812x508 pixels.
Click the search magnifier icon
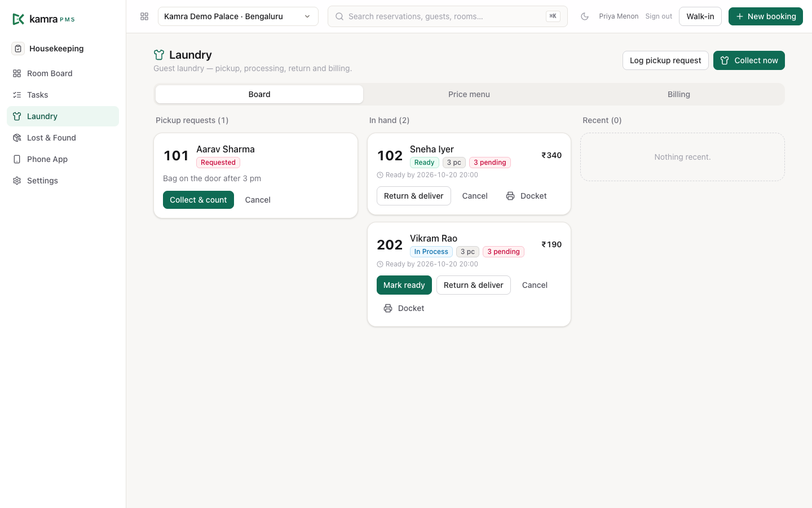click(x=339, y=16)
